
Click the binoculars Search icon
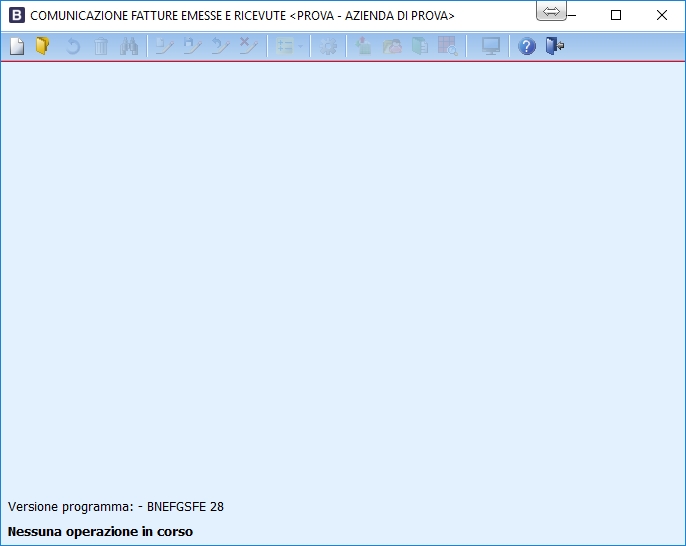click(x=129, y=46)
